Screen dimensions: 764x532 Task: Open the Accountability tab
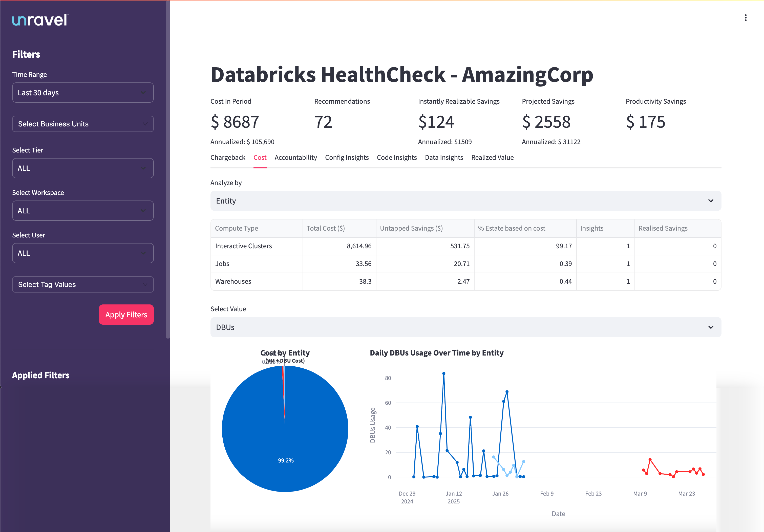click(x=295, y=157)
